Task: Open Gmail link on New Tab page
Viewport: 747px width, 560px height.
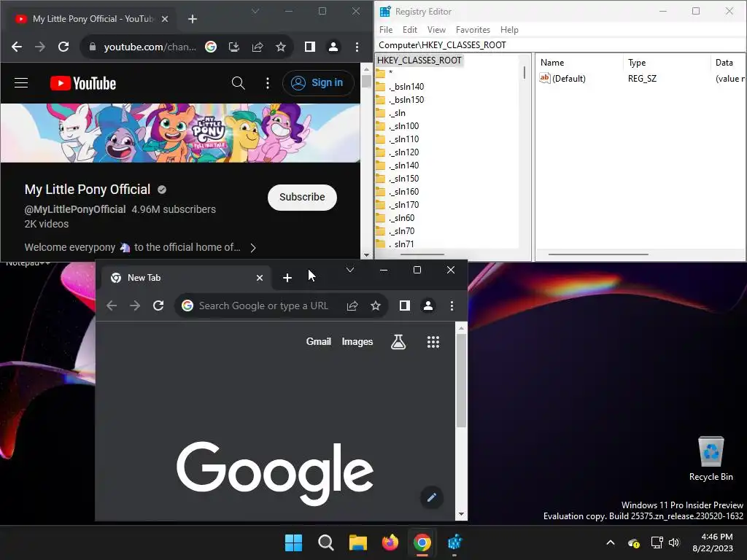Action: [x=318, y=341]
